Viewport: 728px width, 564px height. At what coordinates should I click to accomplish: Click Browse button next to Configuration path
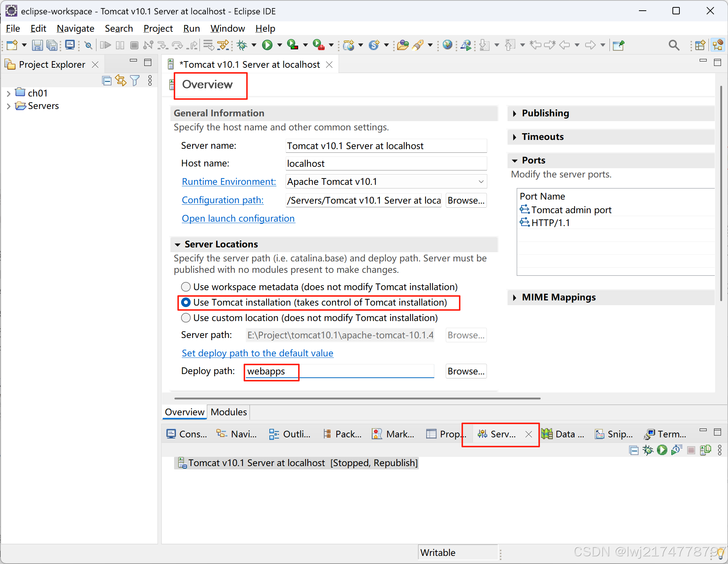pos(466,200)
